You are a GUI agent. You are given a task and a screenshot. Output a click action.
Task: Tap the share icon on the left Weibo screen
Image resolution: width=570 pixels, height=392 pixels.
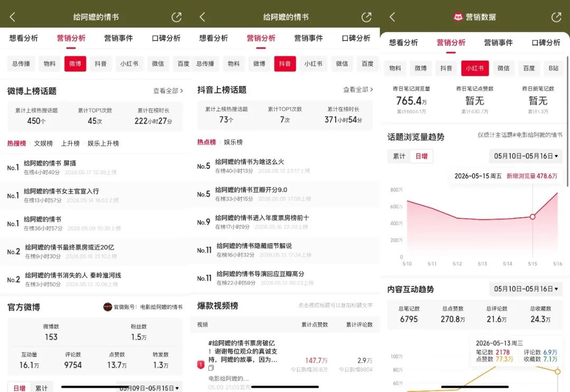click(176, 17)
